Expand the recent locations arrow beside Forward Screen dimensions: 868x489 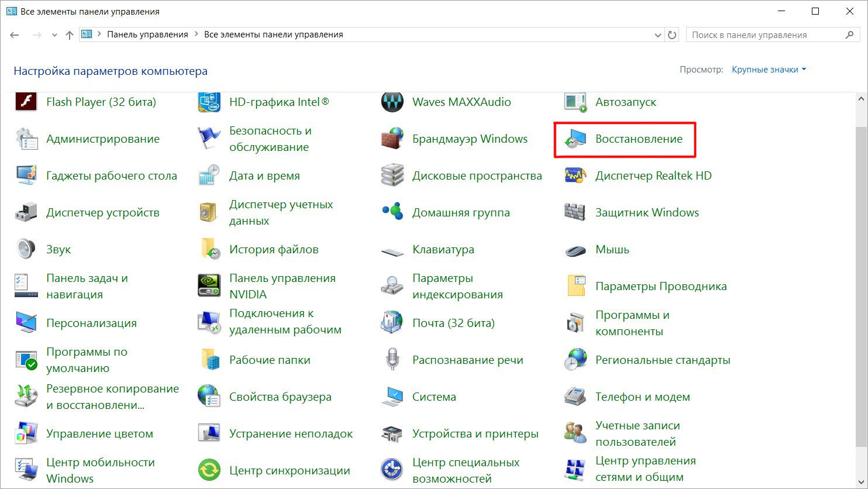click(54, 35)
